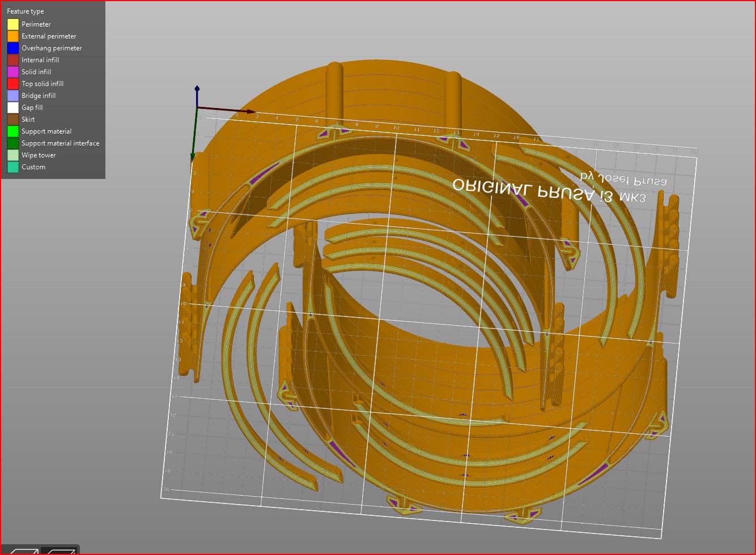Viewport: 756px width, 555px height.
Task: Click the light blue Bridge infill swatch
Action: coord(13,96)
